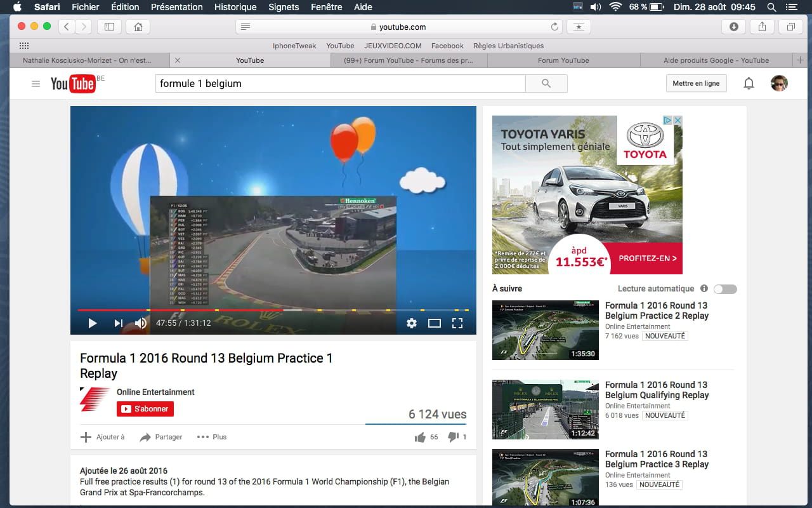
Task: Click PROFITEZ-EN on Toyota ad
Action: coord(647,258)
